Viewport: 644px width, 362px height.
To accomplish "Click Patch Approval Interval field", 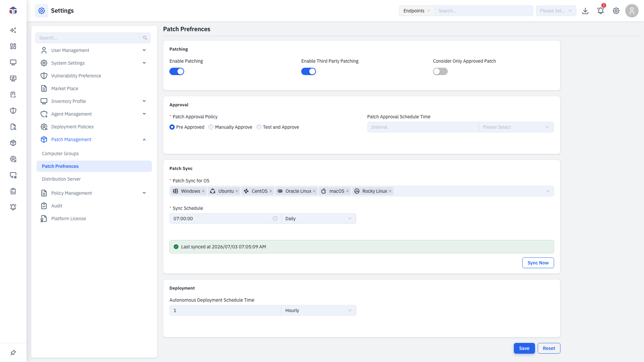I will pos(423,127).
